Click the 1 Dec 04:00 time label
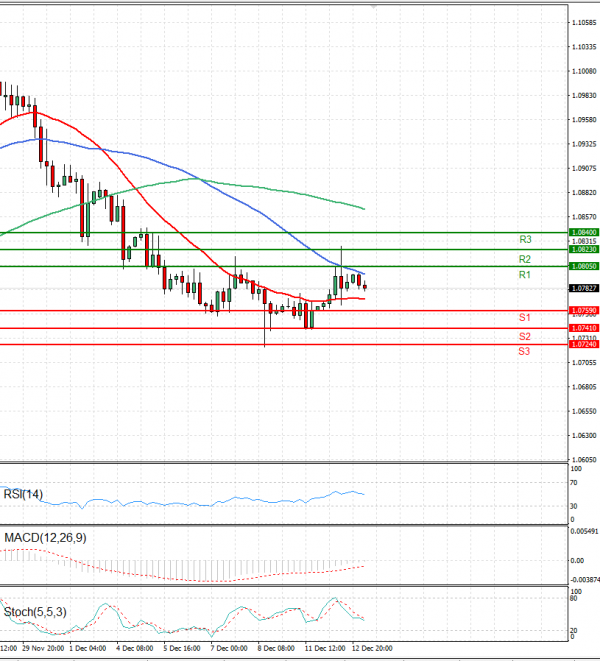The image size is (600, 661). tap(88, 648)
